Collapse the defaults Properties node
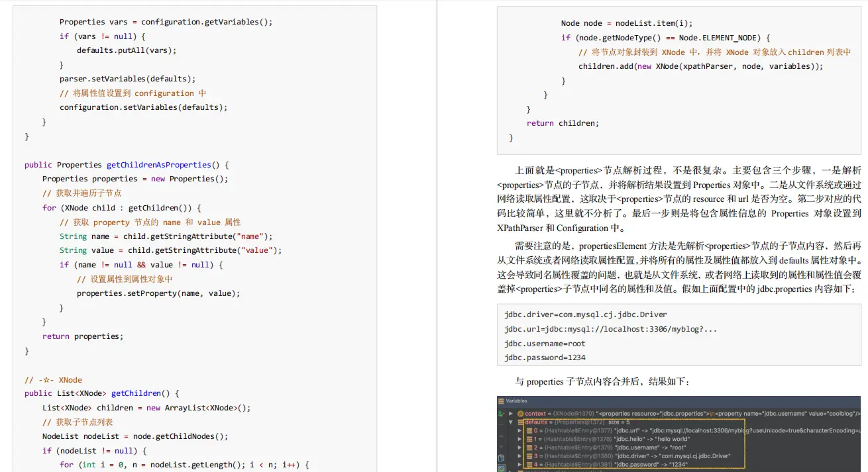 pyautogui.click(x=511, y=422)
